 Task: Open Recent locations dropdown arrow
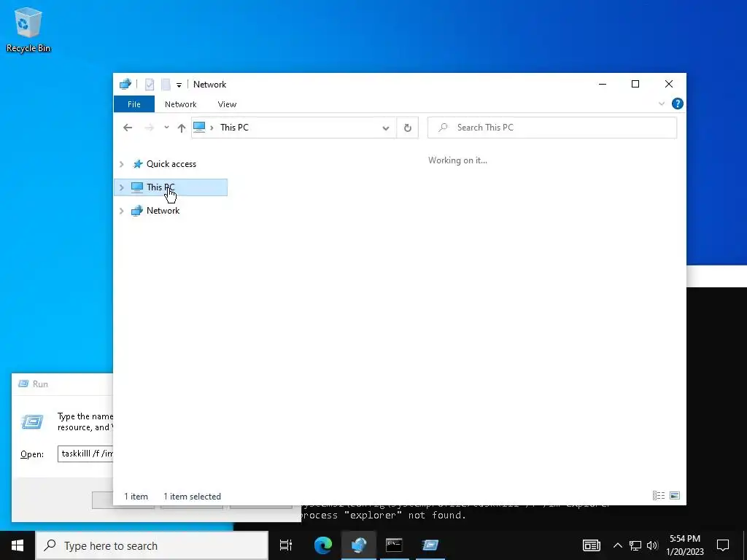[x=166, y=128]
